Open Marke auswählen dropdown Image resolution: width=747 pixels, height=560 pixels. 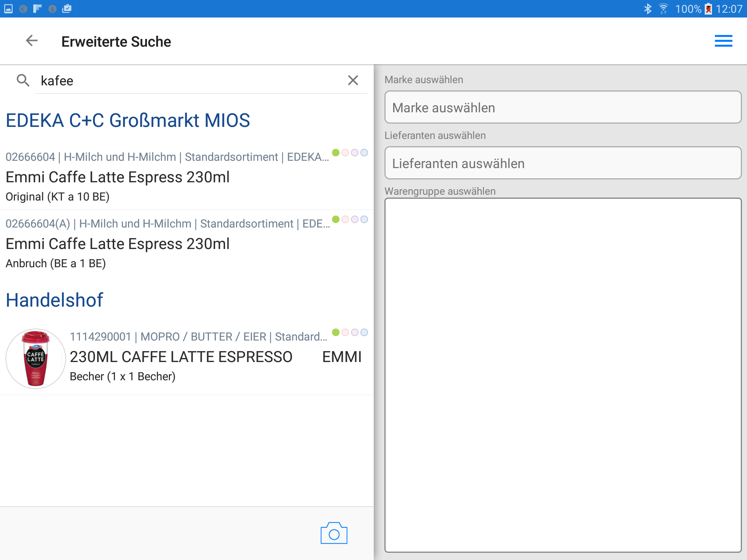[562, 108]
